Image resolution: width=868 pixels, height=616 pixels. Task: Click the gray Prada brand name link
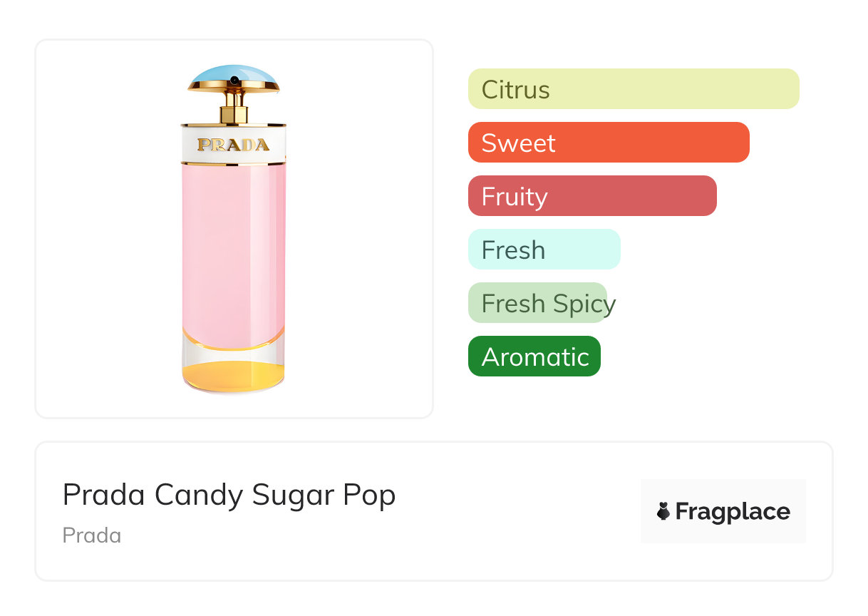[x=92, y=535]
